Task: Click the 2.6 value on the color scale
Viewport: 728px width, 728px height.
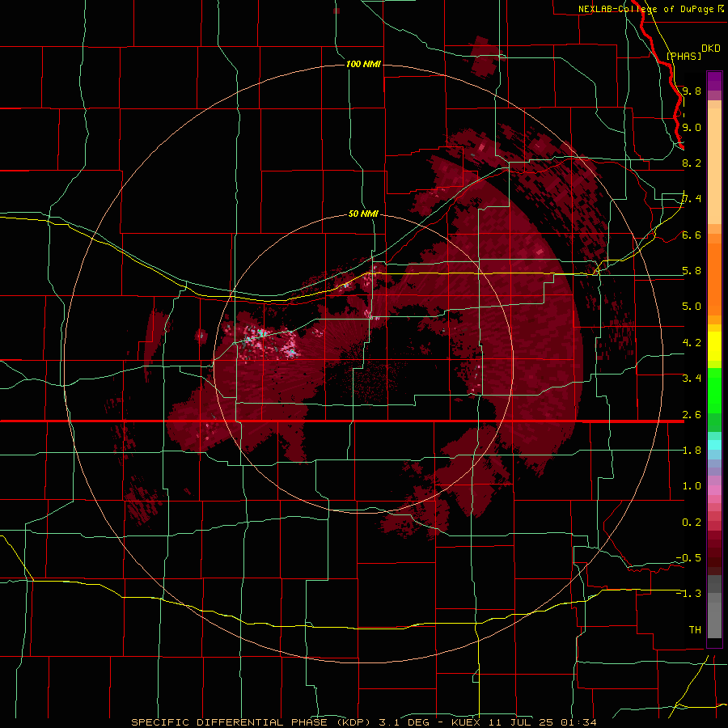Action: (x=692, y=415)
